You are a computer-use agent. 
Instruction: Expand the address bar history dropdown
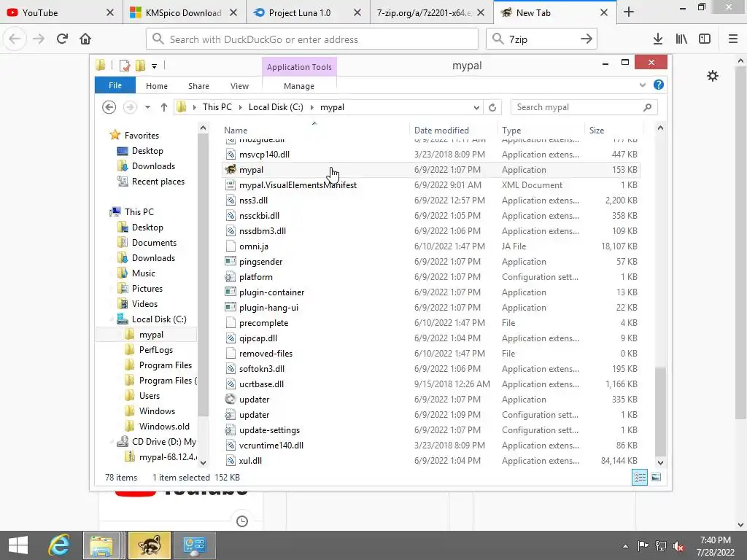(476, 107)
